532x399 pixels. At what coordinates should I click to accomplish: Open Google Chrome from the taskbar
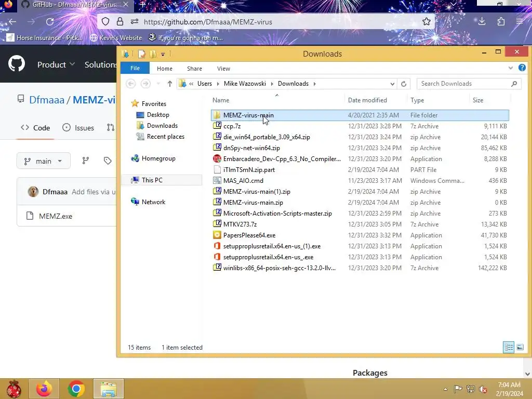click(x=76, y=389)
